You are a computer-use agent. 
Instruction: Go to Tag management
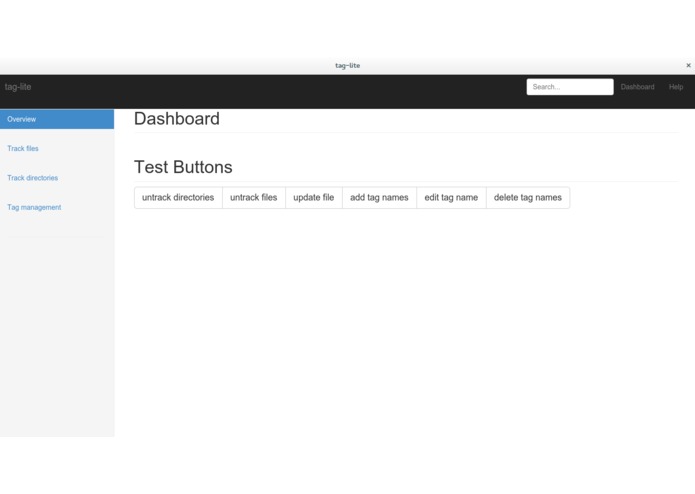pos(34,207)
